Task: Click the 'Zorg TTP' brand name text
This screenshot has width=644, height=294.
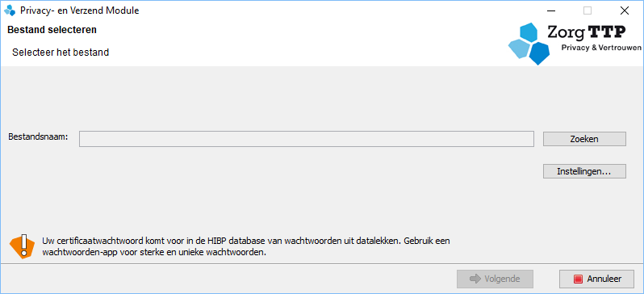Action: coord(587,32)
